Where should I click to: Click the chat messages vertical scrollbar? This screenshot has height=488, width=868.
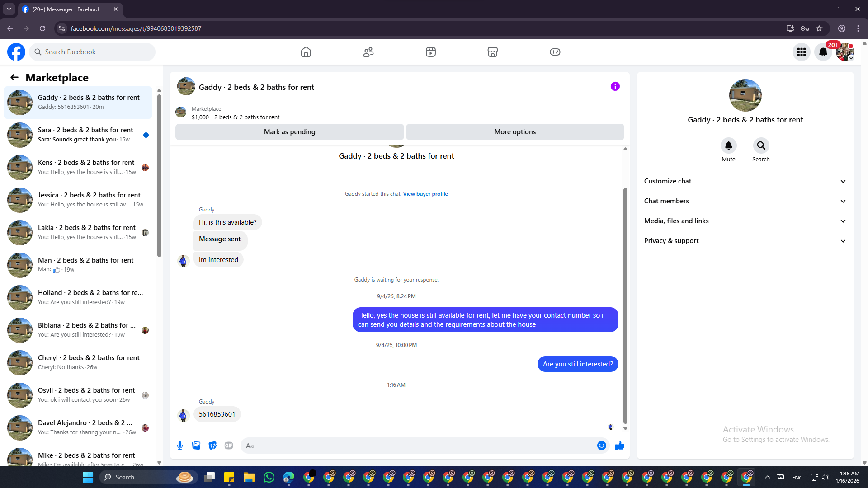625,305
